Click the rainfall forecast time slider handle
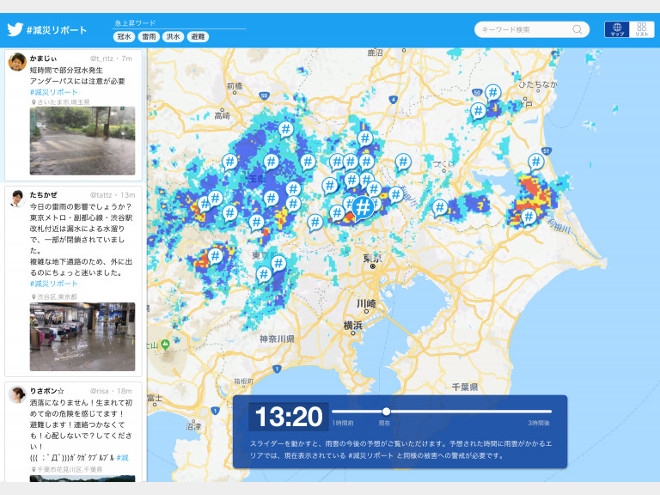This screenshot has height=495, width=660. pos(386,411)
